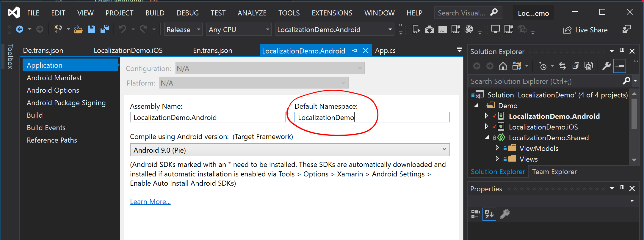The width and height of the screenshot is (644, 240).
Task: Follow the Learn More... link
Action: (x=150, y=202)
